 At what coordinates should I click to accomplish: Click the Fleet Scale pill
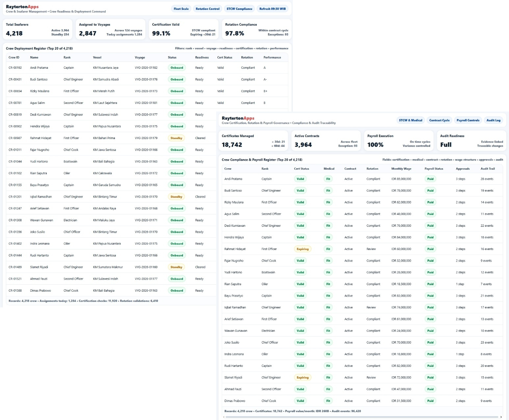pos(181,9)
